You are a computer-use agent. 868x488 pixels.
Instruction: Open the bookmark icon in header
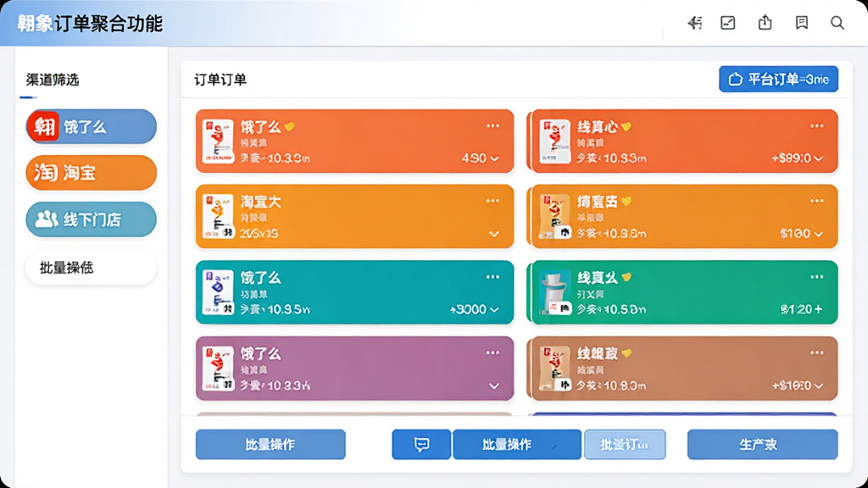click(x=802, y=23)
